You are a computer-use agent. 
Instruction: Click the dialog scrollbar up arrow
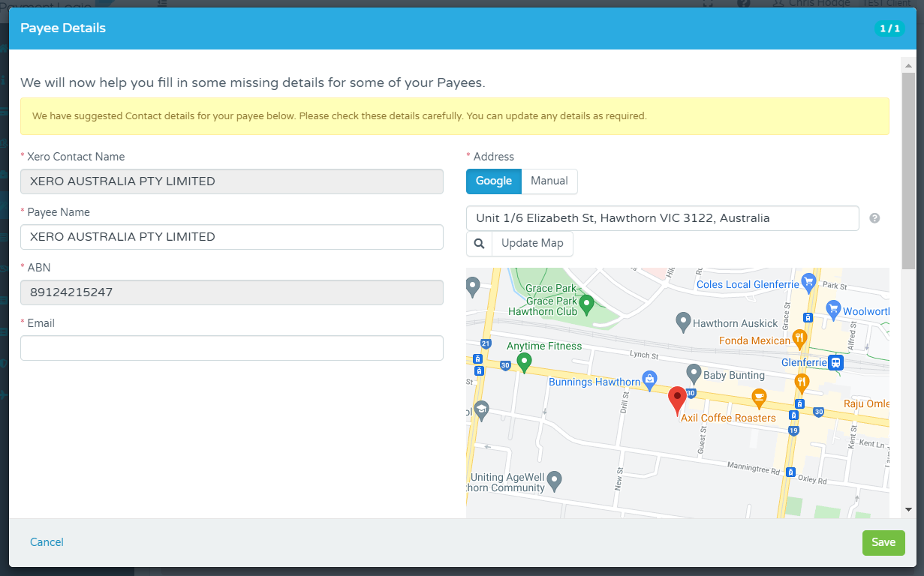click(908, 66)
